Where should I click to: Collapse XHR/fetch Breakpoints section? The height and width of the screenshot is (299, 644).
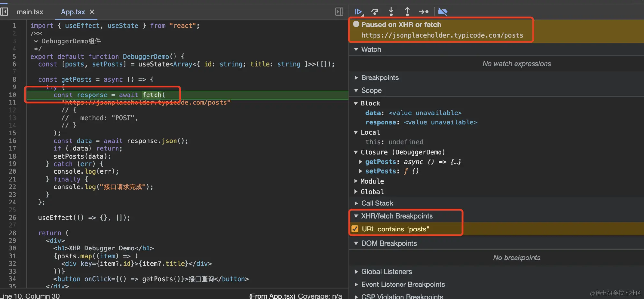click(x=356, y=216)
